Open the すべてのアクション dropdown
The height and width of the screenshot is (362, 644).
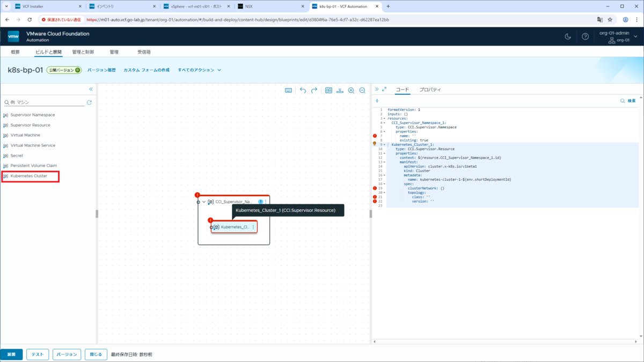click(200, 70)
